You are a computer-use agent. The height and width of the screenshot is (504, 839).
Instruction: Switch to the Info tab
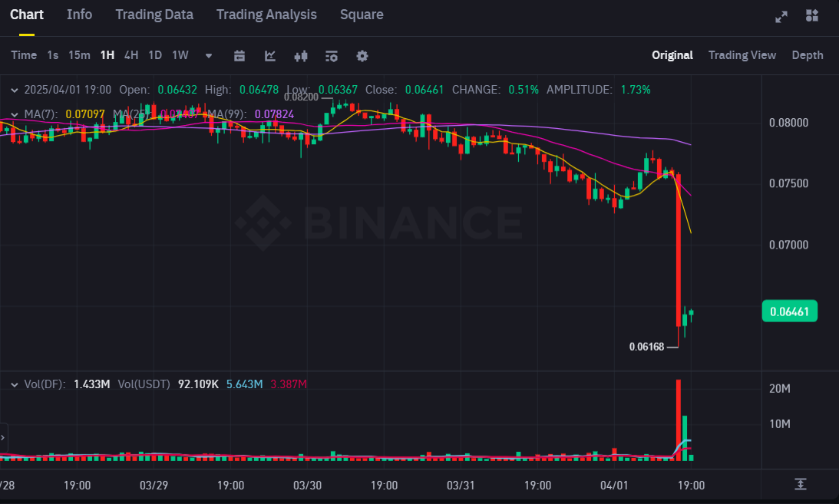click(x=79, y=15)
